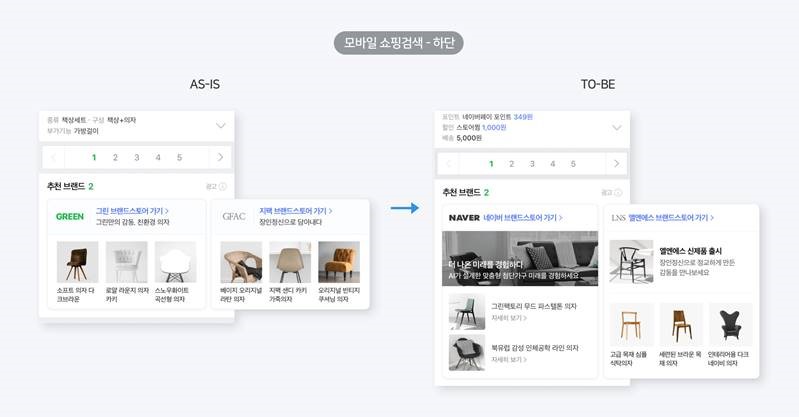Screen dimensions: 799x417
Task: Click 자세히 보기 under 그린팩토리 chair
Action: point(509,318)
